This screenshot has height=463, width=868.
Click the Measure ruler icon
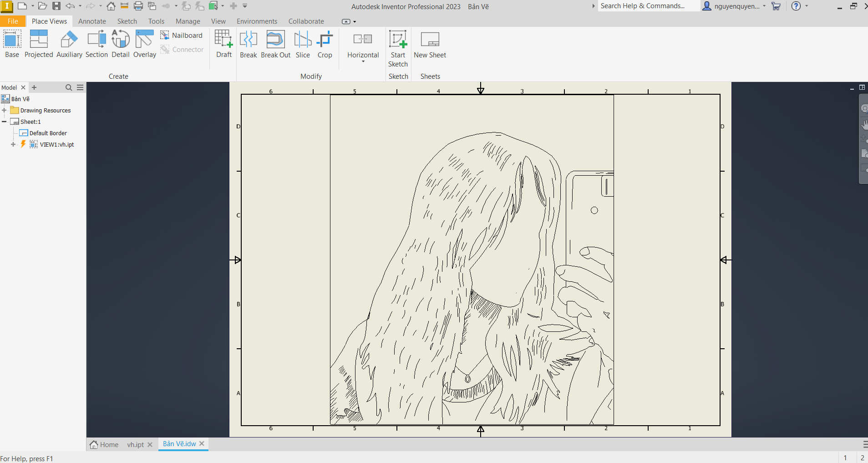124,6
